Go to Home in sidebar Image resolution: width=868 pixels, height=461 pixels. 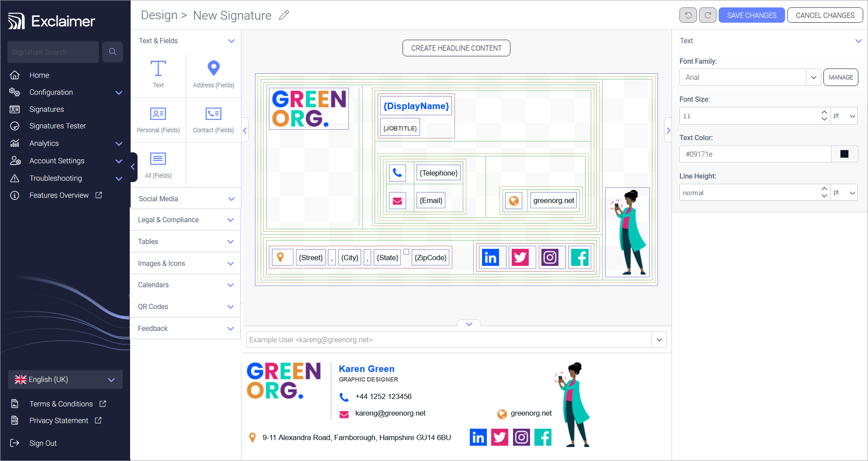pos(39,75)
